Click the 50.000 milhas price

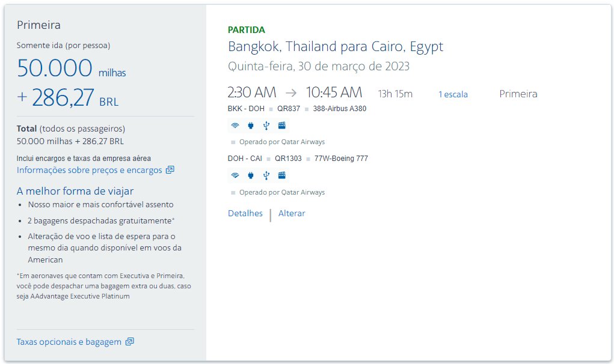(72, 68)
